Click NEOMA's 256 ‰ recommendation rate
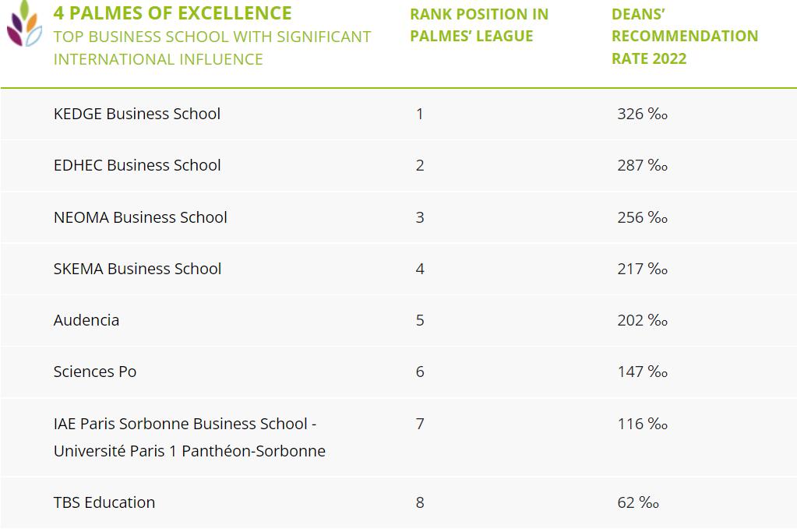Image resolution: width=797 pixels, height=532 pixels. (642, 217)
